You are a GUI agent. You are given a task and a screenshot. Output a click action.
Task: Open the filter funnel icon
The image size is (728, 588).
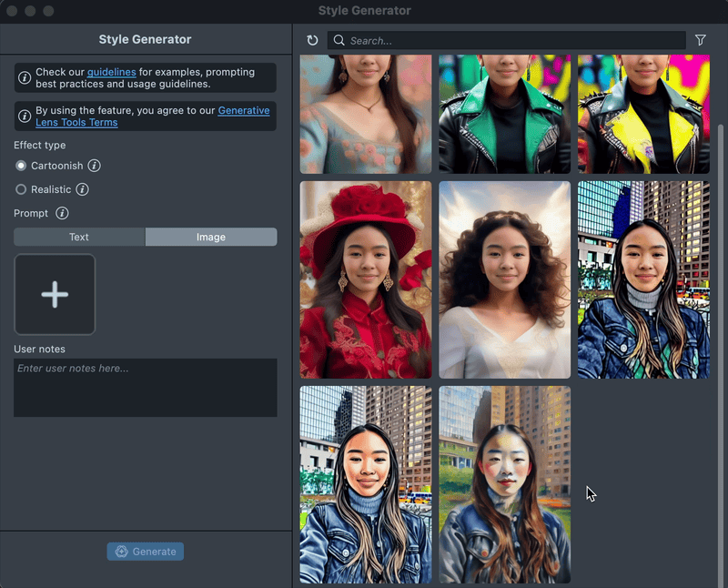coord(700,40)
